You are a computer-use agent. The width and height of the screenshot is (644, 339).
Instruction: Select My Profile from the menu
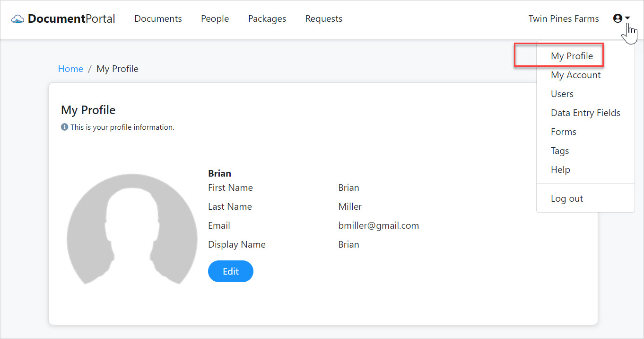coord(572,55)
